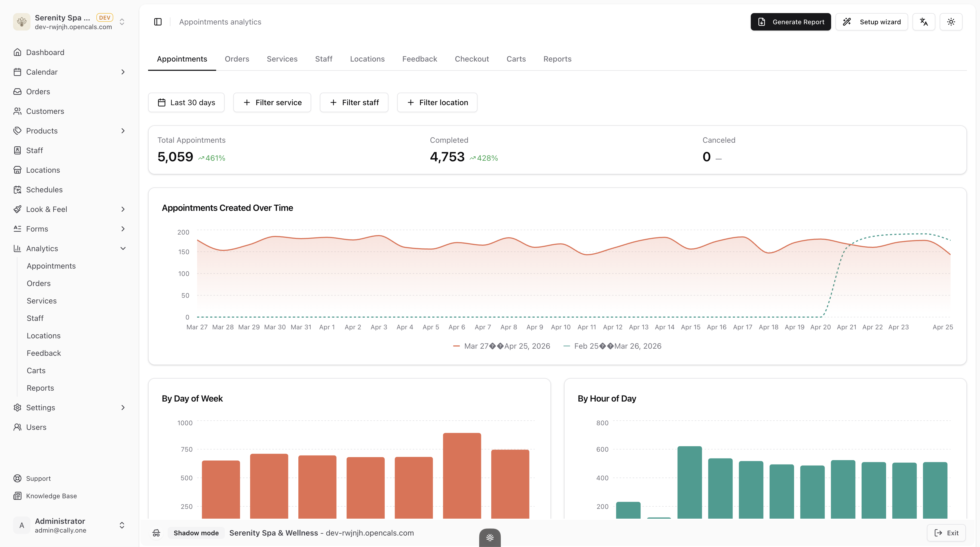
Task: Click the Shadow mode incognito icon
Action: click(x=156, y=533)
